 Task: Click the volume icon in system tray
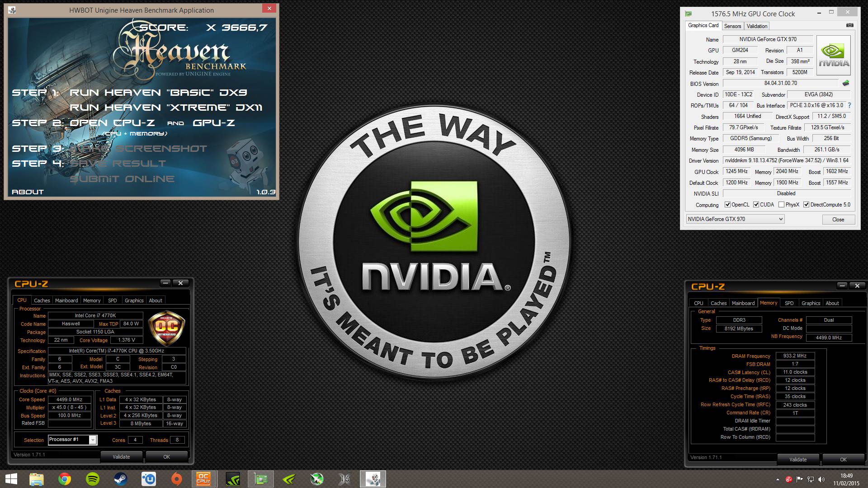coord(821,479)
